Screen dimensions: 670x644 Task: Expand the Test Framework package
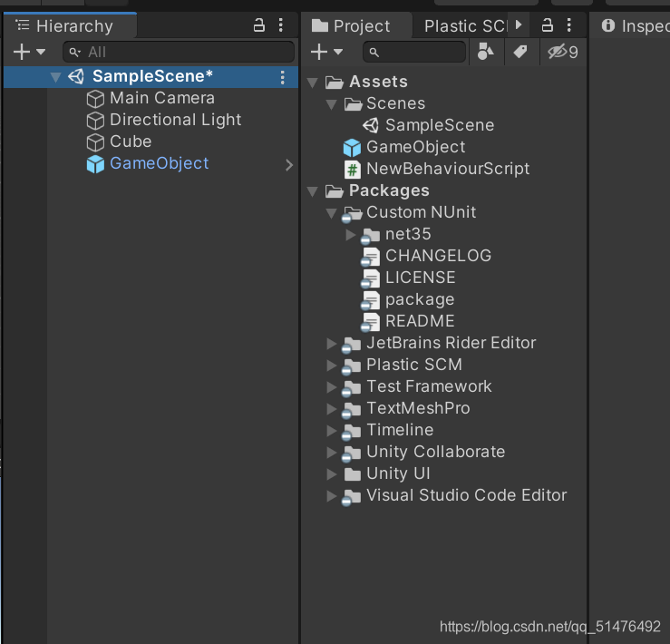pos(332,387)
